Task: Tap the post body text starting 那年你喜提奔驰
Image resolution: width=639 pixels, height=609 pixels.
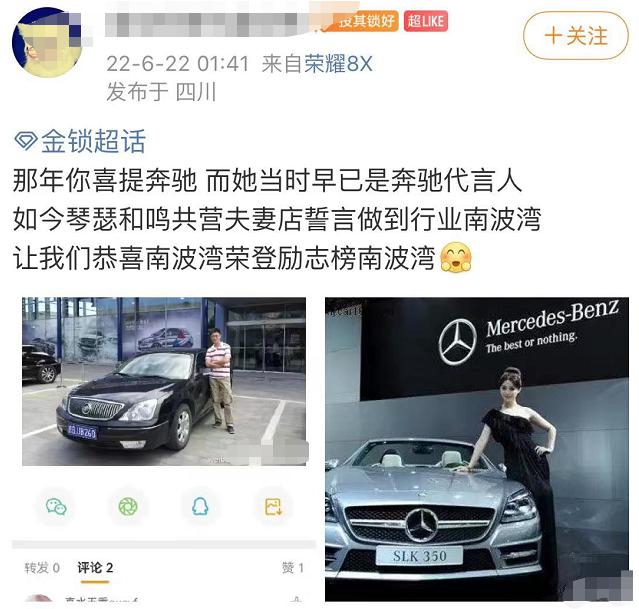Action: 277,219
